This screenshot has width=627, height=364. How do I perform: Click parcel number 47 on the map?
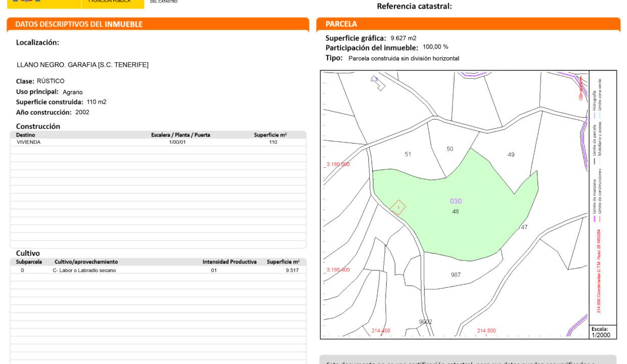(x=524, y=227)
